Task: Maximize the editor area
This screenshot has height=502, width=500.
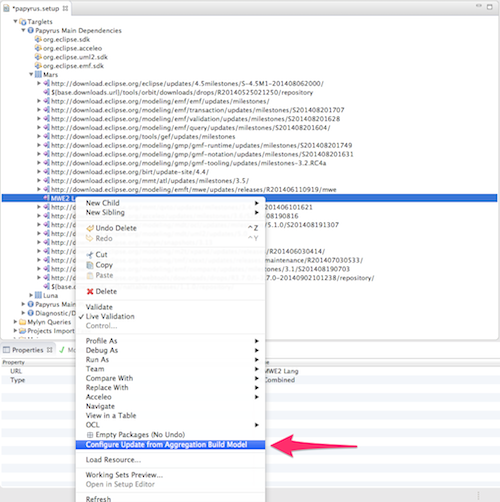Action: point(490,7)
